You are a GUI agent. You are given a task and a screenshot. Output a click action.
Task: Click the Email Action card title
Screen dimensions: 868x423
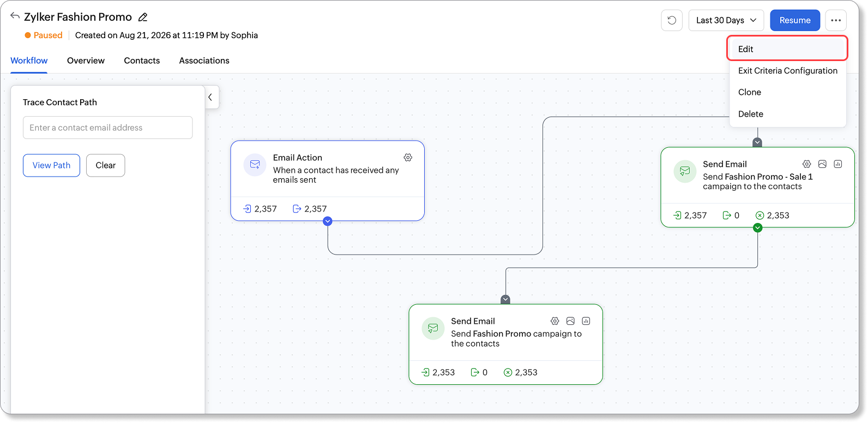(x=298, y=158)
